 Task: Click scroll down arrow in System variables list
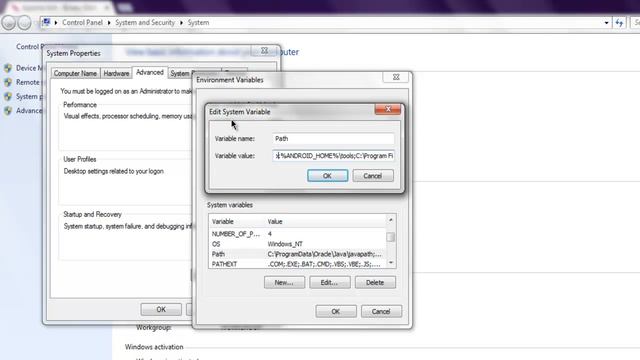pos(391,263)
